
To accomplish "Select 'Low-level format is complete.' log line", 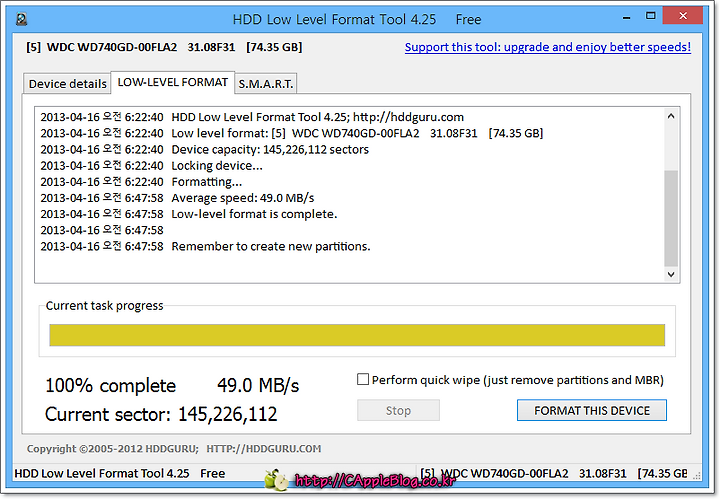I will 254,214.
